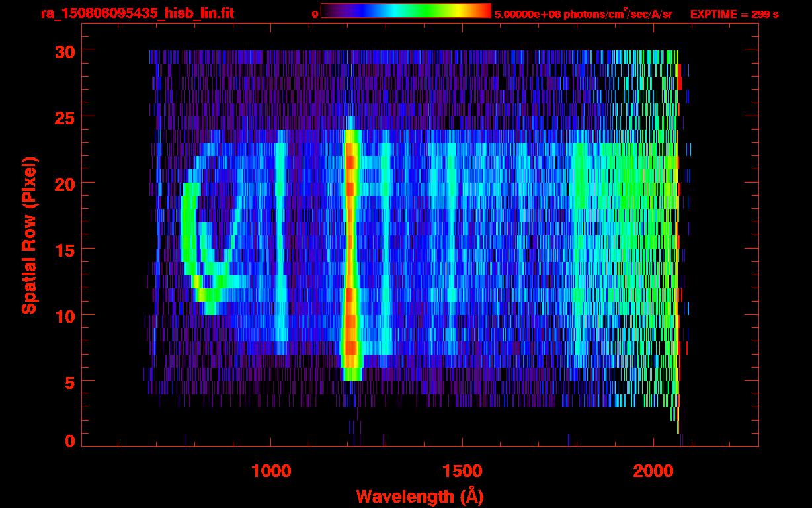812x508 pixels.
Task: Click the 2000 wavelength tick label
Action: (x=654, y=471)
